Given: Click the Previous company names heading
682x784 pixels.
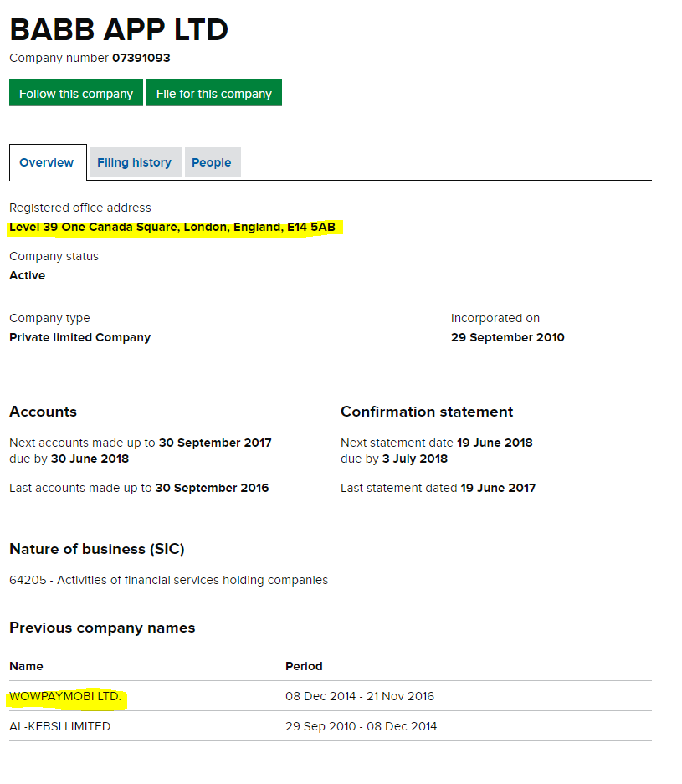Looking at the screenshot, I should click(x=102, y=628).
